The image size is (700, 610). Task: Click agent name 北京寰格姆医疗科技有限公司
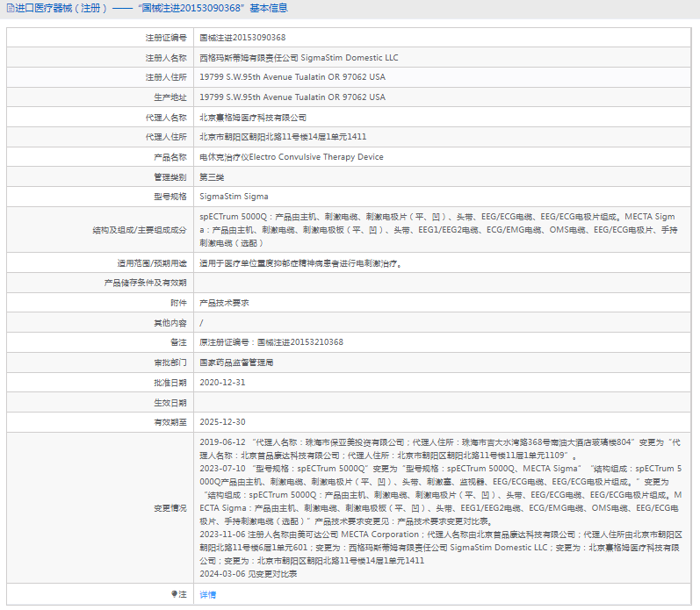(253, 118)
